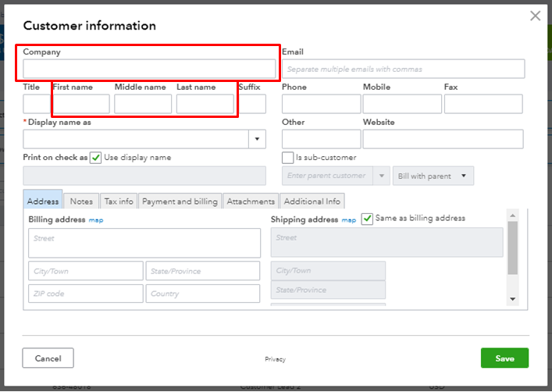Open the Tax info tab
Image resolution: width=552 pixels, height=392 pixels.
(x=119, y=201)
